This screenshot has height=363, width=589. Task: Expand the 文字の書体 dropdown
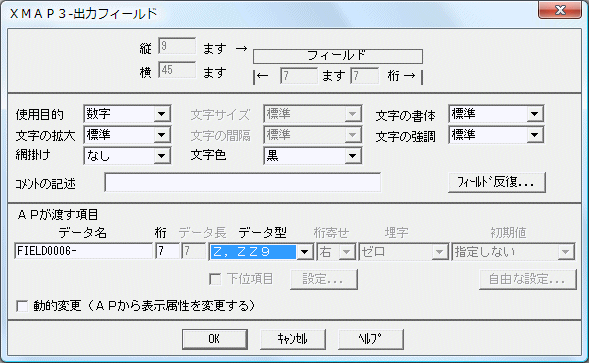pos(496,113)
